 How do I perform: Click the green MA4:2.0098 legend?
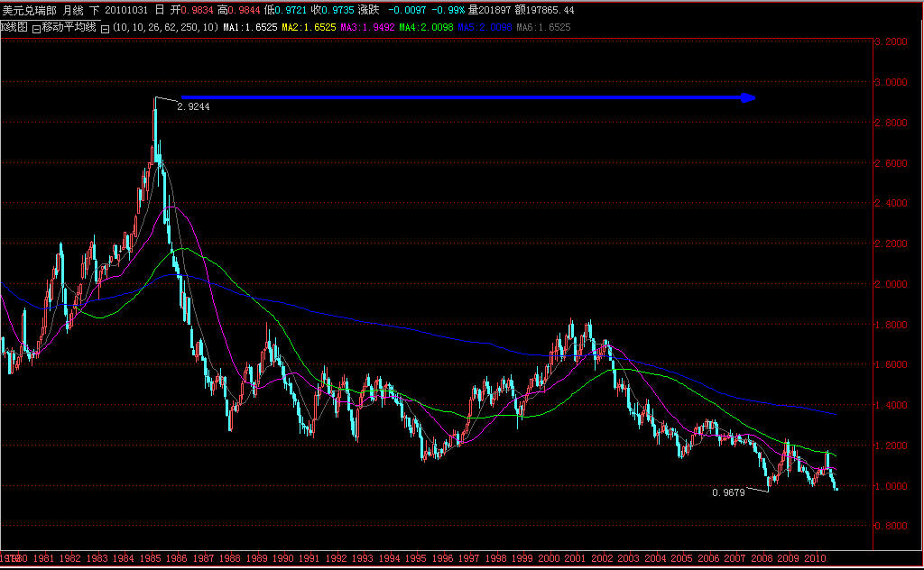[426, 28]
